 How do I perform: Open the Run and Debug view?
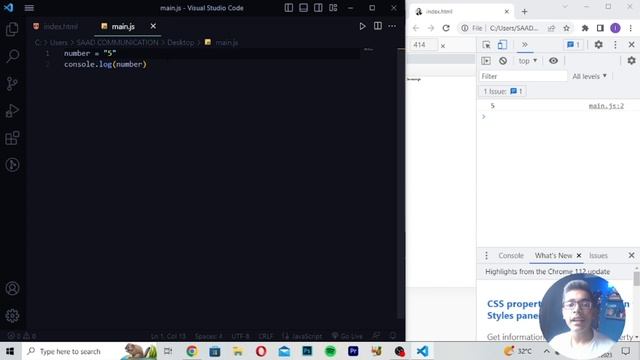[x=12, y=111]
